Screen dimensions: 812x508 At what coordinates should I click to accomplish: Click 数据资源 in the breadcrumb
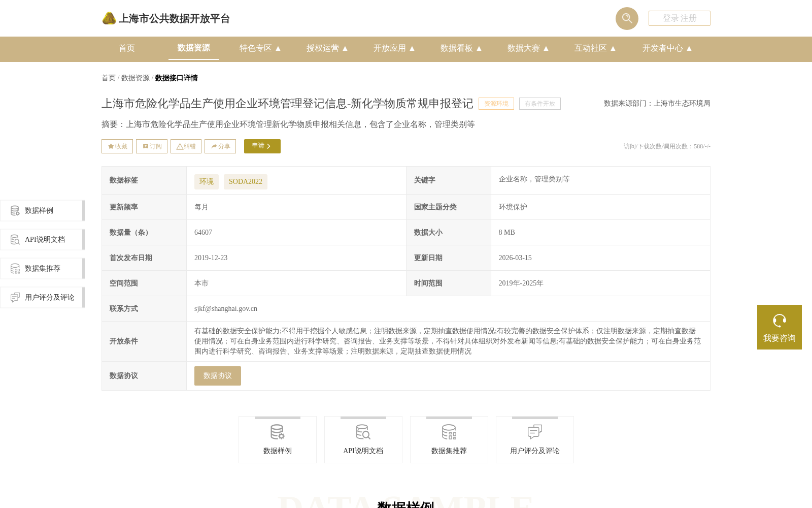(x=136, y=78)
